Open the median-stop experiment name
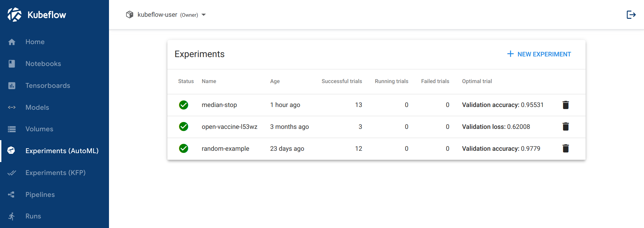644x228 pixels. point(219,105)
